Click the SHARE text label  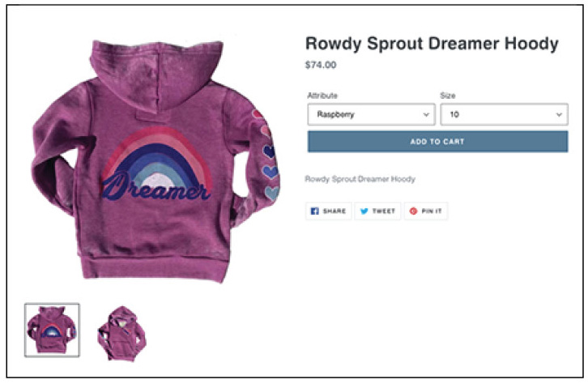pyautogui.click(x=334, y=211)
